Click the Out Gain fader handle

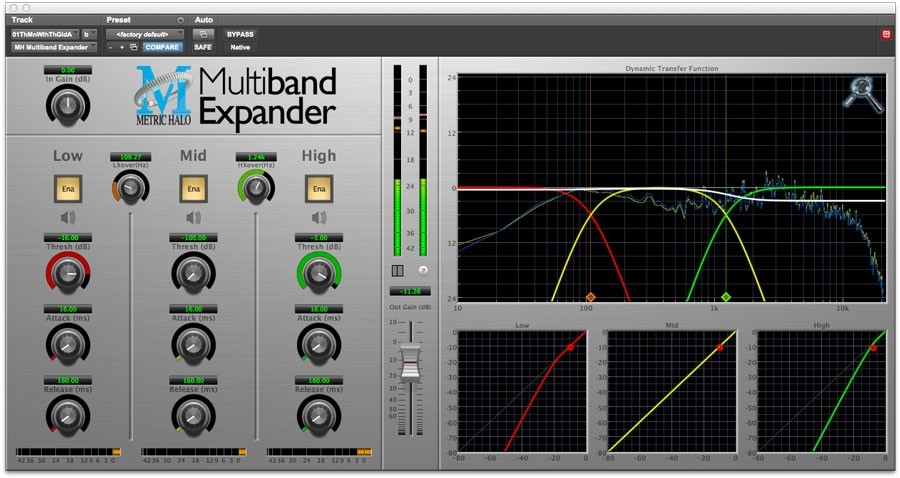click(411, 363)
